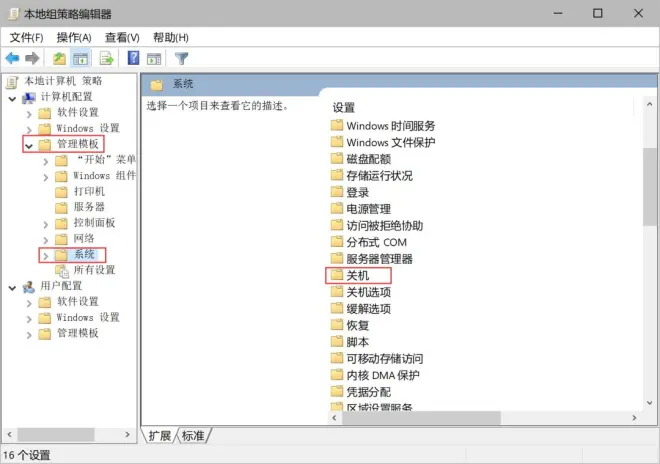This screenshot has width=660, height=464.
Task: Select the 所有设置 settings icon in tree
Action: [62, 271]
